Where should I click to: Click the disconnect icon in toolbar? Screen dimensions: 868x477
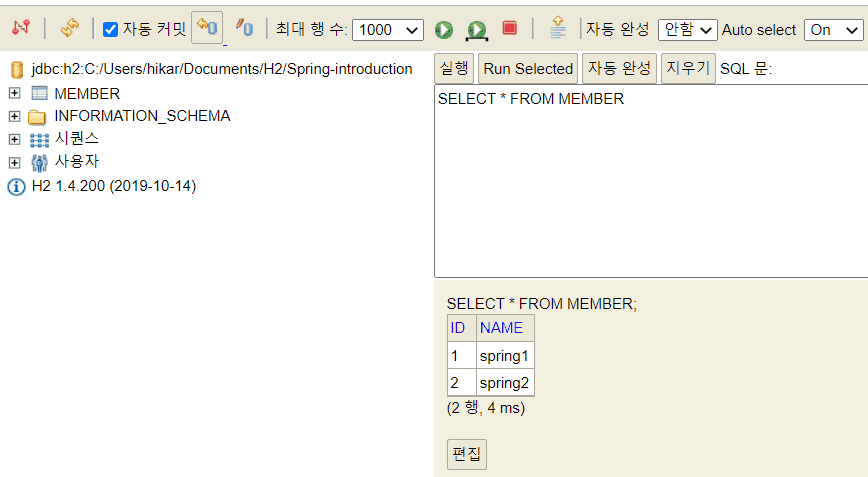point(21,27)
